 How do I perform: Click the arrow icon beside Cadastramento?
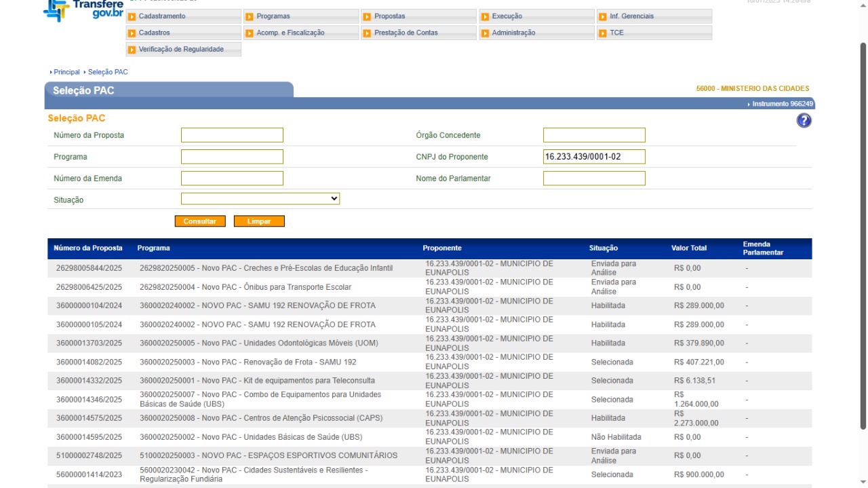pyautogui.click(x=132, y=16)
